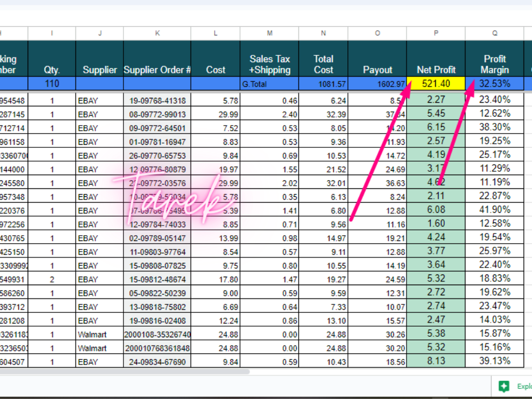532x399 pixels.
Task: Select order number 02-09789-05147
Action: 157,238
